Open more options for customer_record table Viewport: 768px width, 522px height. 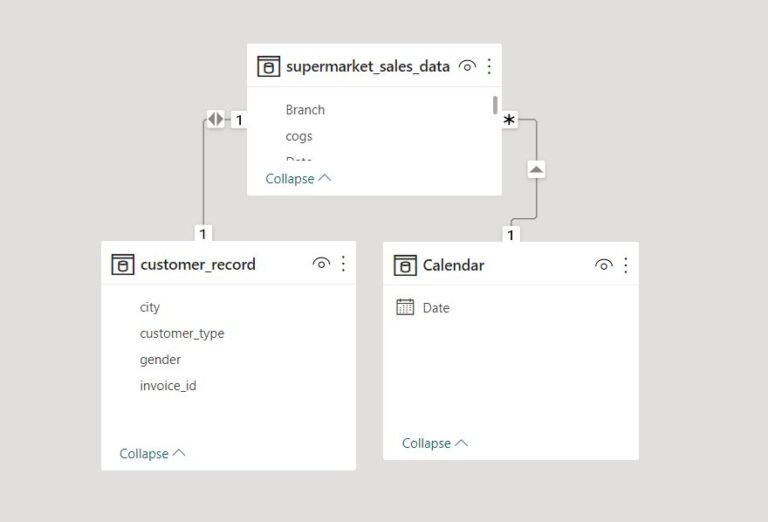pos(343,264)
